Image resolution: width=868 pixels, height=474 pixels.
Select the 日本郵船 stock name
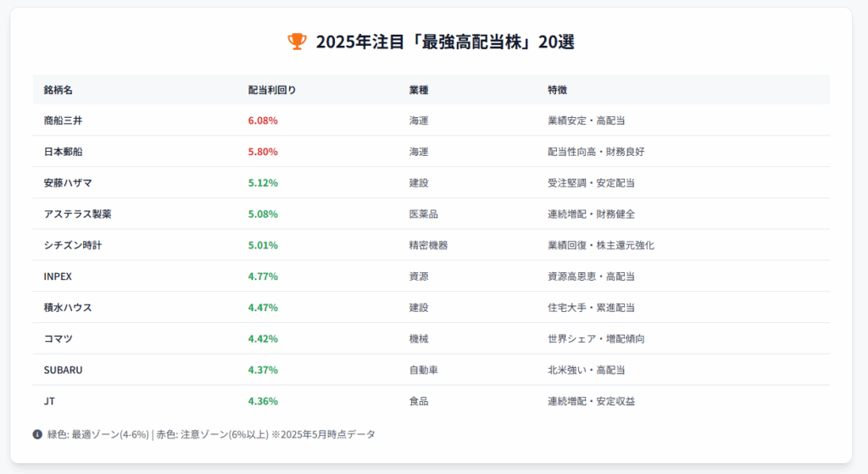(63, 152)
